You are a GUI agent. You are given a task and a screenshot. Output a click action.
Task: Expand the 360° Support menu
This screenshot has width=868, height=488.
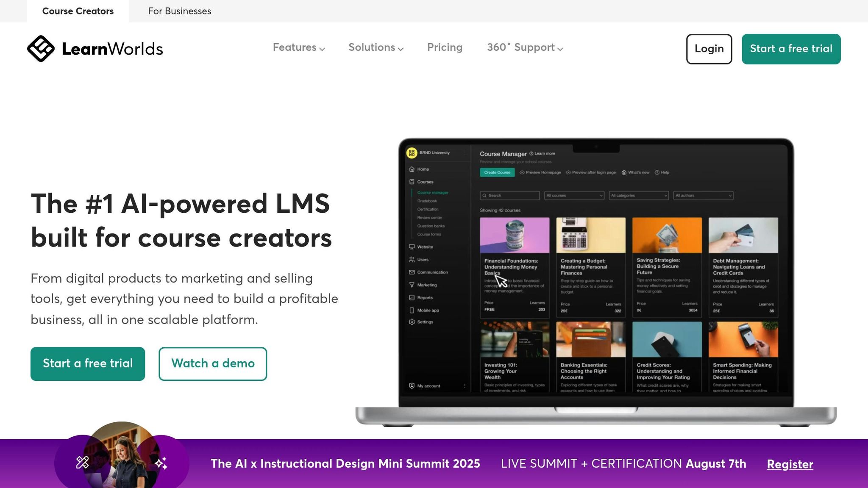525,47
